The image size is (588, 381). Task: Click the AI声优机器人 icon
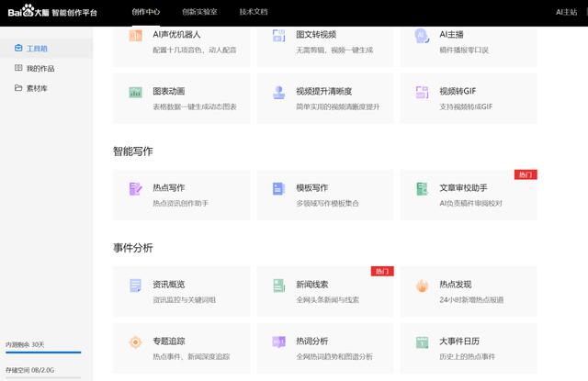136,35
